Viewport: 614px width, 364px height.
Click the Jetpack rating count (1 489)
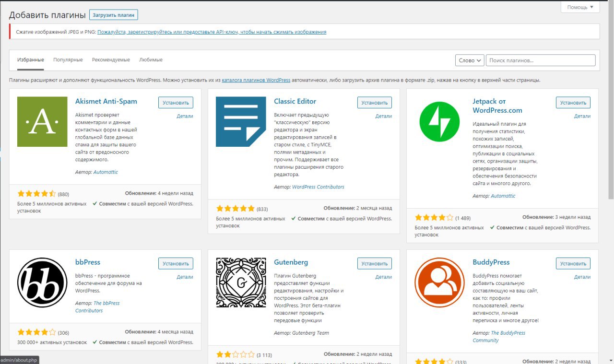click(x=464, y=218)
